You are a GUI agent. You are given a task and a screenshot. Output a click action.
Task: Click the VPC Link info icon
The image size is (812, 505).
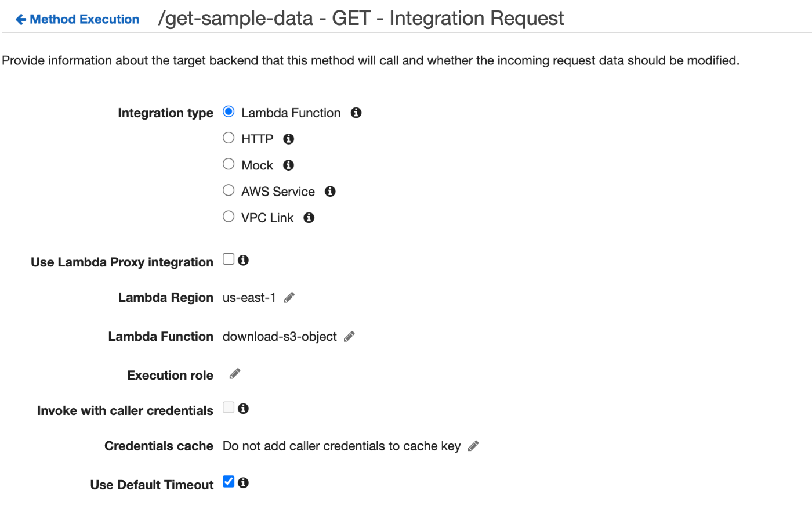[309, 218]
